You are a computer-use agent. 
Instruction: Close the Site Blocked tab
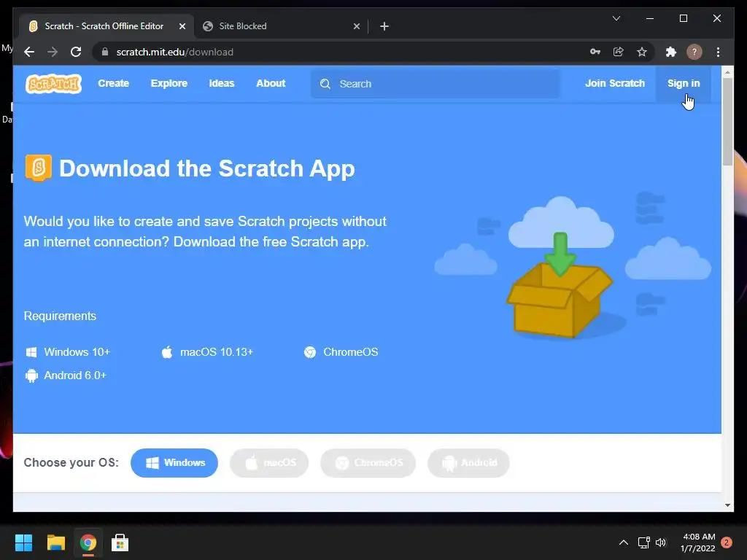tap(356, 26)
